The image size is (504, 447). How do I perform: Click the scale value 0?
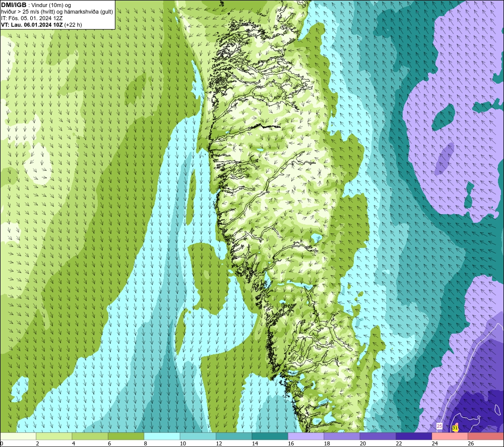click(2, 443)
